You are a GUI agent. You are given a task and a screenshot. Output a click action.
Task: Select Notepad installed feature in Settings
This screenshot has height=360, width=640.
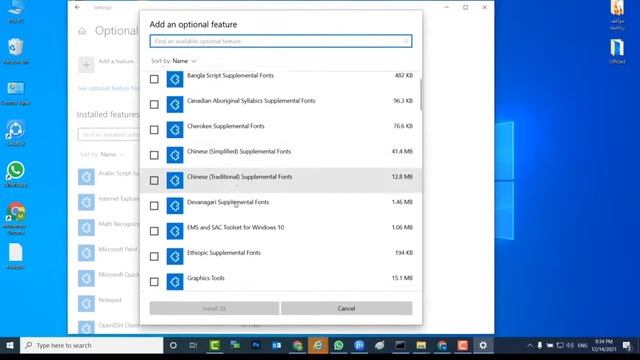[x=109, y=303]
